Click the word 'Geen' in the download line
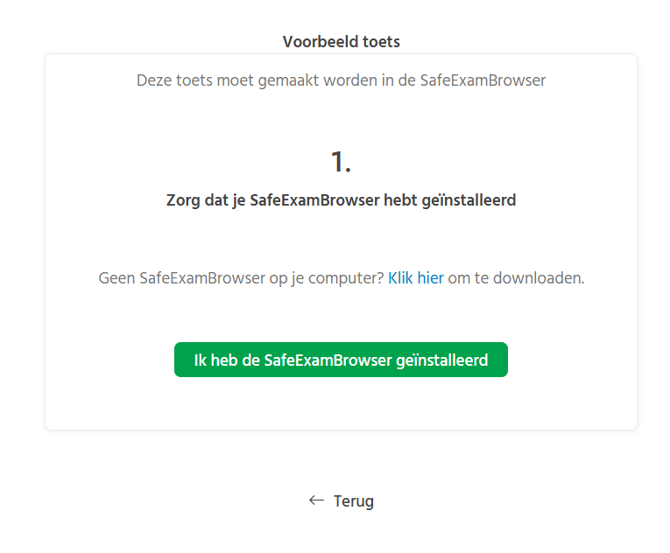This screenshot has width=670, height=553. point(116,278)
